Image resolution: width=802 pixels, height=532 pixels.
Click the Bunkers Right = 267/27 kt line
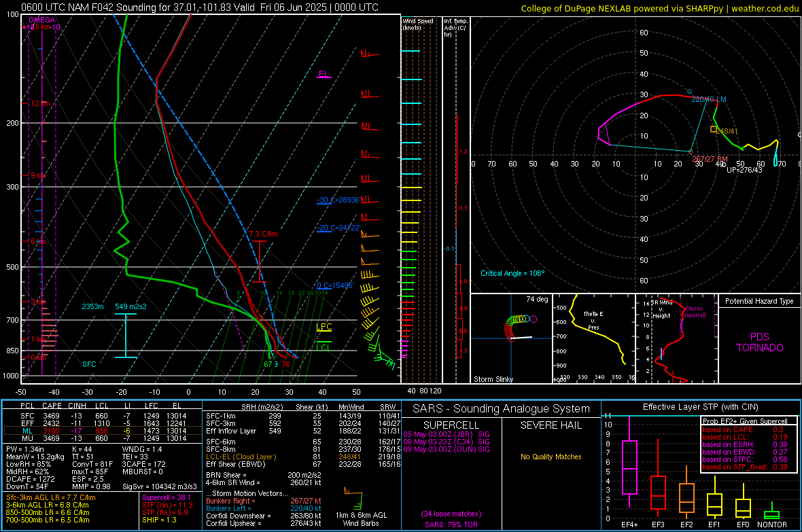tap(264, 501)
